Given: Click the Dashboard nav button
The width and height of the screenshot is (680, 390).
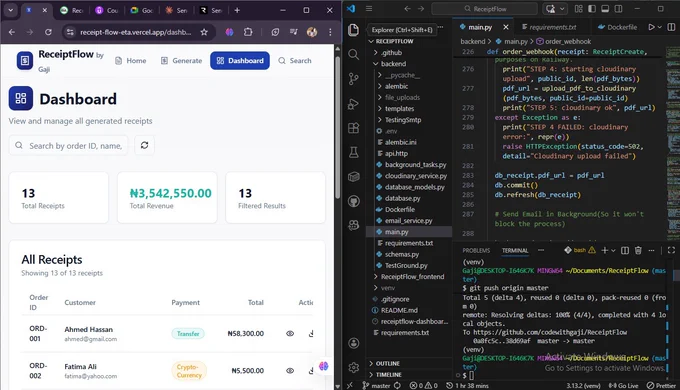Looking at the screenshot, I should pos(240,61).
